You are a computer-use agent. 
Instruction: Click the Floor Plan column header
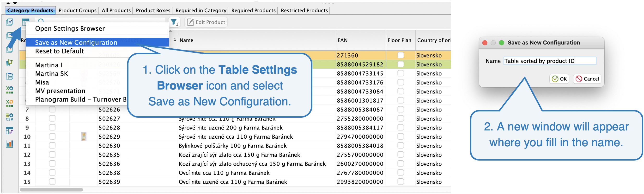click(401, 40)
